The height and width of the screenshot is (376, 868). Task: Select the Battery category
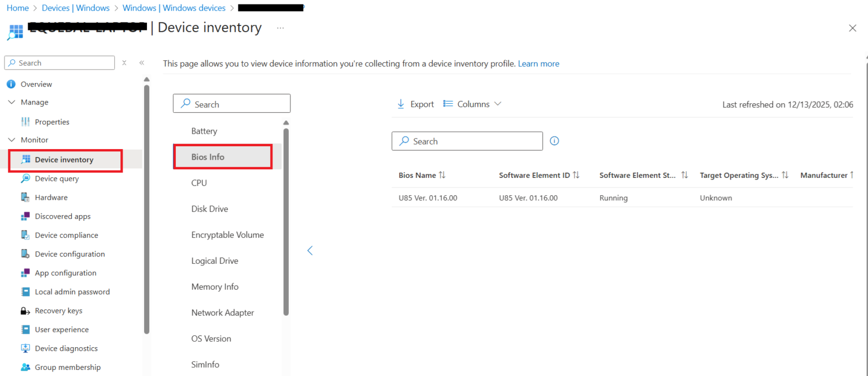[x=204, y=130]
